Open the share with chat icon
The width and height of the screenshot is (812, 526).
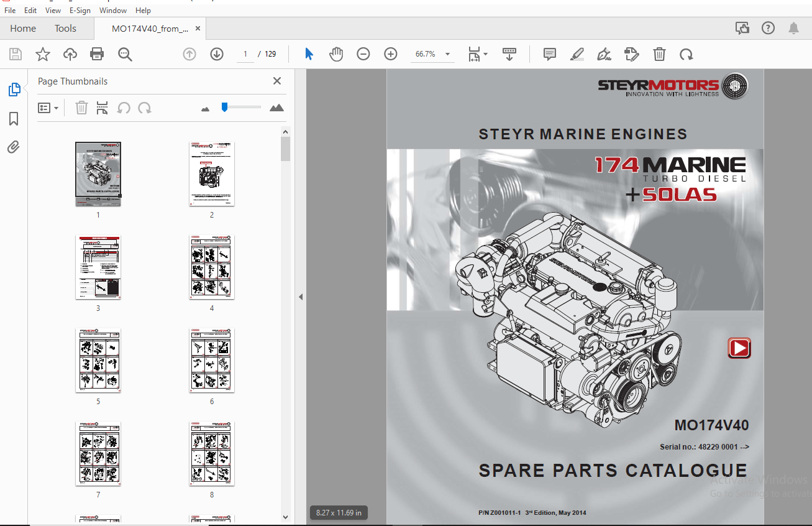click(x=742, y=28)
